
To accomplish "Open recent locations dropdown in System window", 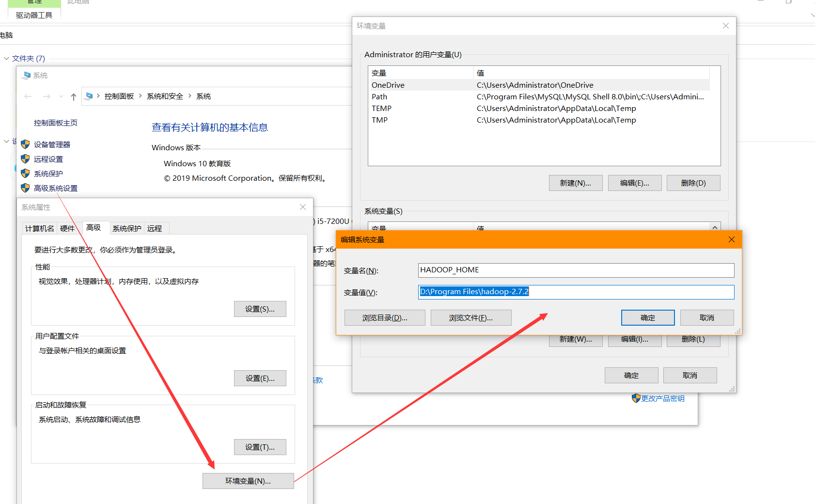I will click(x=61, y=96).
